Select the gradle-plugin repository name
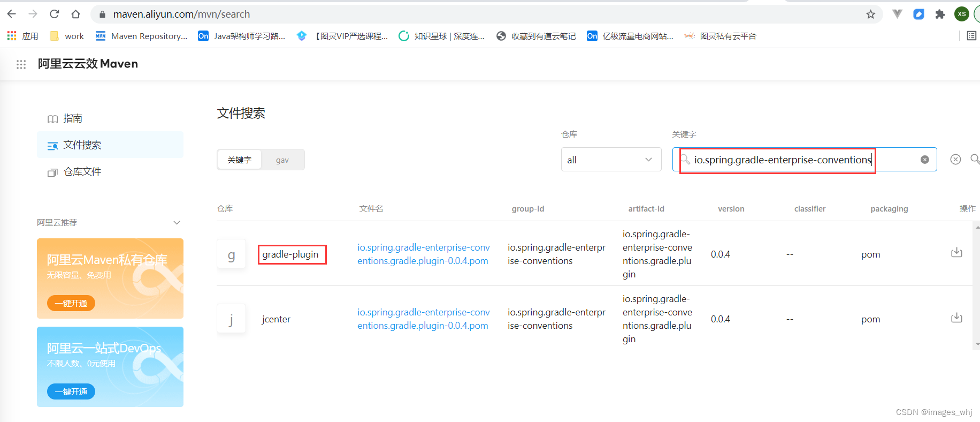980x422 pixels. pos(290,254)
